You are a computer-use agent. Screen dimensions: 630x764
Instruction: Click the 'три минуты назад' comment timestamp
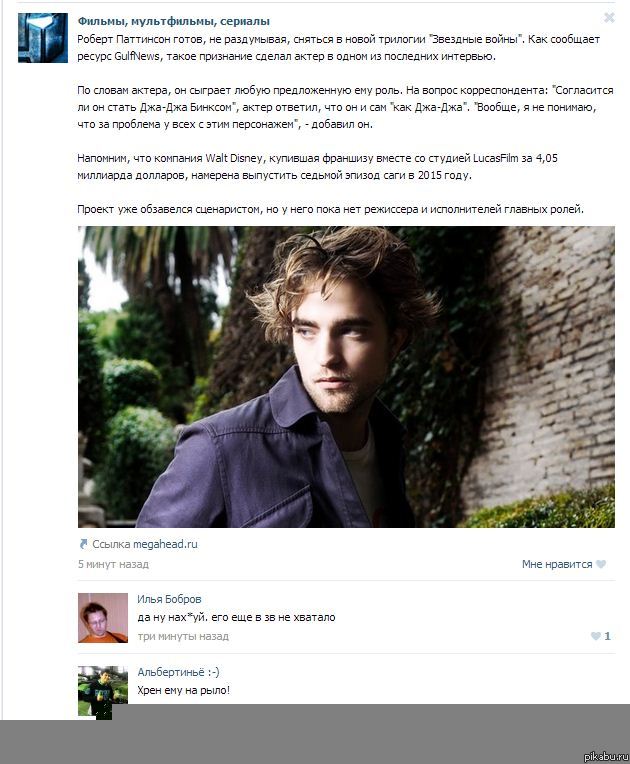(x=183, y=636)
